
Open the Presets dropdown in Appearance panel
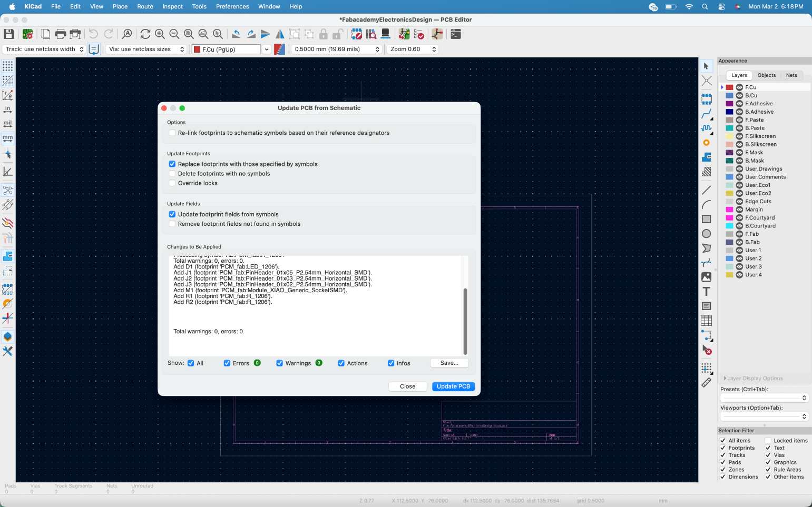click(764, 398)
